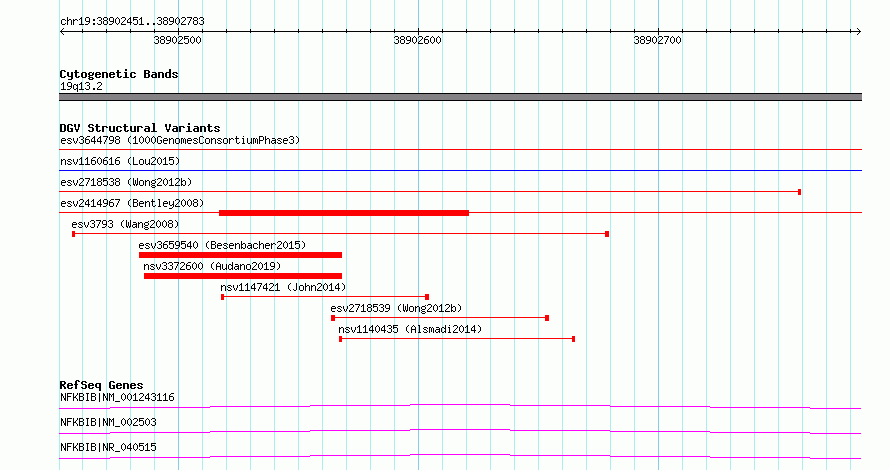This screenshot has width=890, height=470.
Task: Click the RefSeq Genes track title
Action: pos(101,385)
